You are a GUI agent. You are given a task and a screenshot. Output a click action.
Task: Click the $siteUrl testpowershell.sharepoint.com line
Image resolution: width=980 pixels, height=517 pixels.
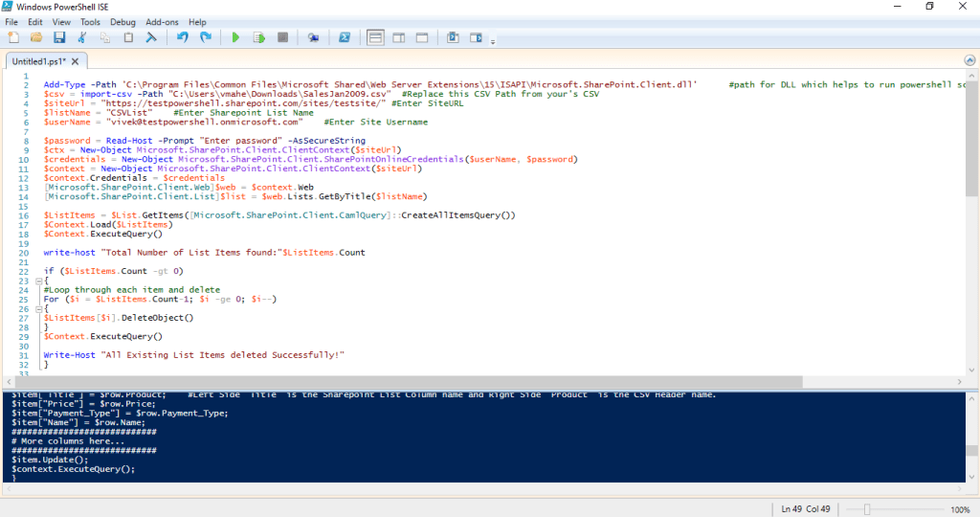pos(253,103)
